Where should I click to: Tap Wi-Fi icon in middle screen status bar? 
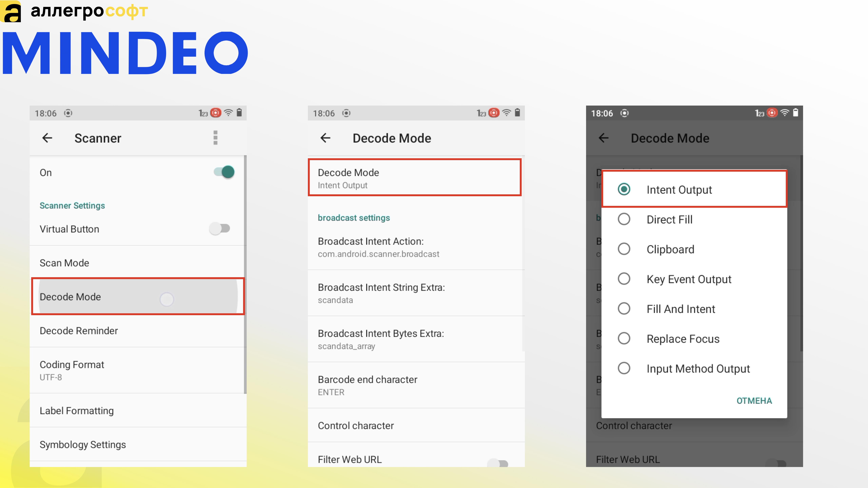pyautogui.click(x=506, y=113)
